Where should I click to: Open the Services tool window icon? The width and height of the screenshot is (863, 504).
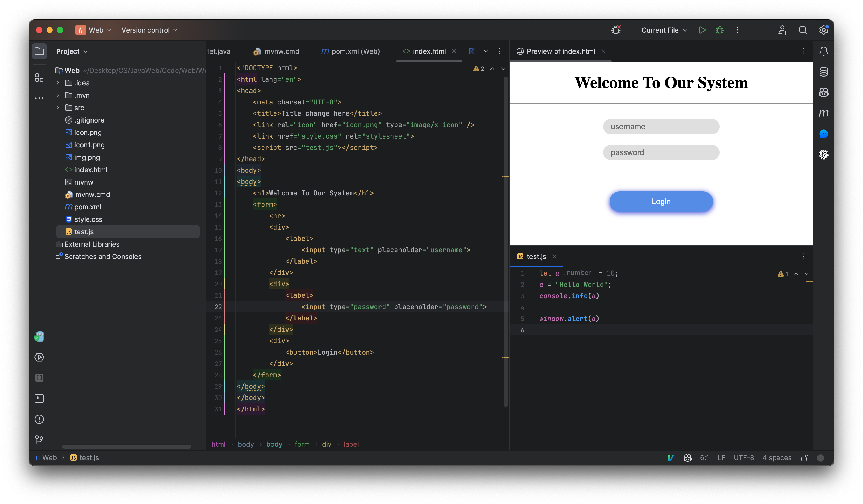(39, 357)
